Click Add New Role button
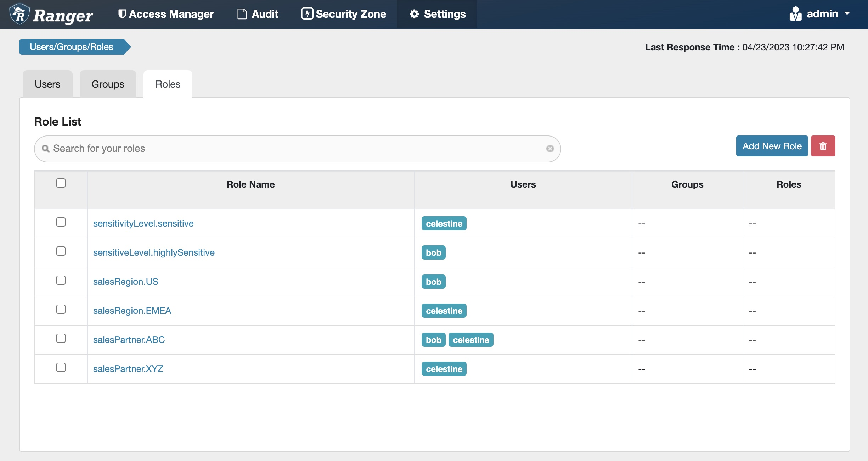The image size is (868, 461). coord(772,146)
